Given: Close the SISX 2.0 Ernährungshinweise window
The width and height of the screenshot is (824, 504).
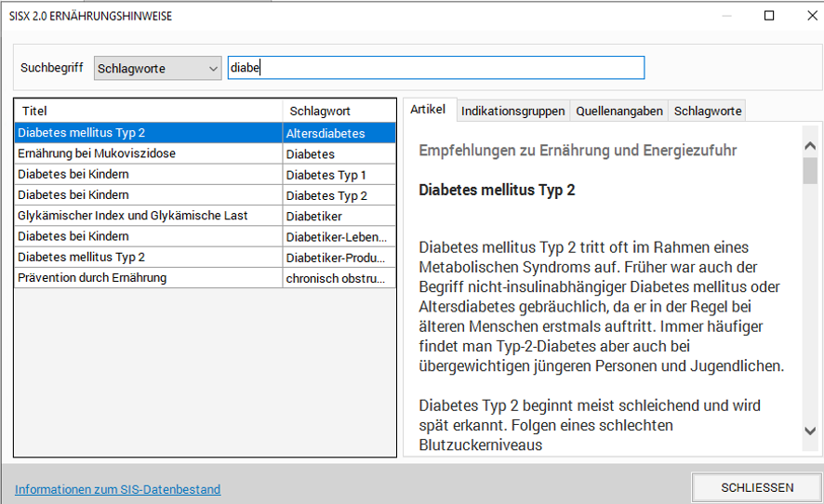Looking at the screenshot, I should [812, 16].
